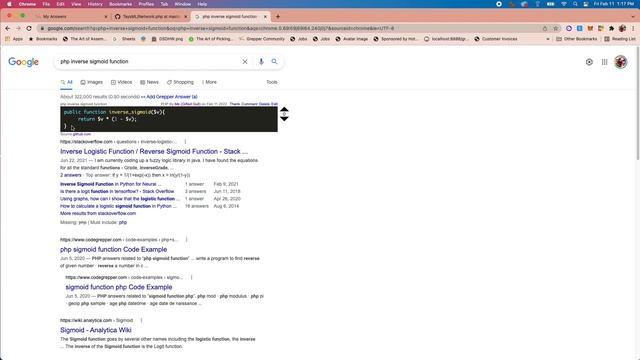Switch to the GitHub Network.php tab

click(x=151, y=16)
